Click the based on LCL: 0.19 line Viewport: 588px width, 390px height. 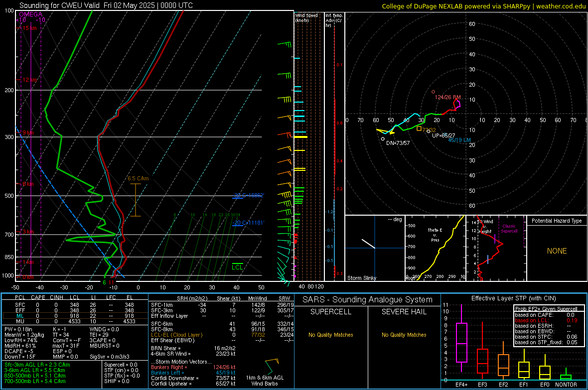(x=546, y=320)
